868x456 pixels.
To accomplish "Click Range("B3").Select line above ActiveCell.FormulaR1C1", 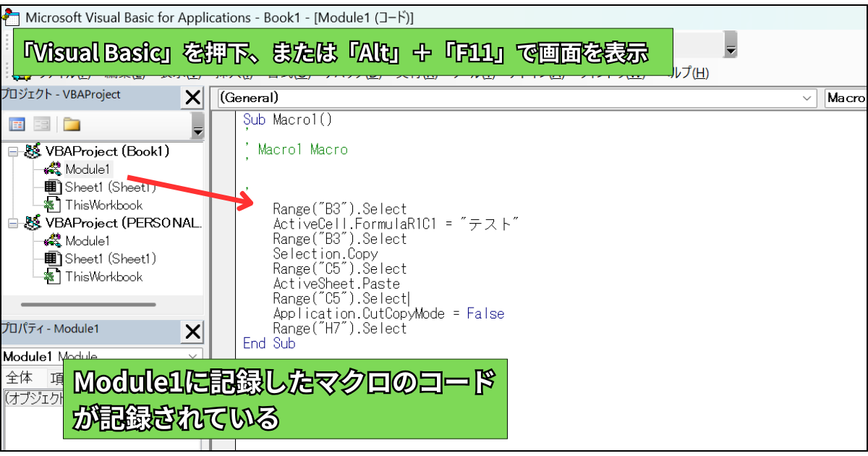I will coord(340,209).
